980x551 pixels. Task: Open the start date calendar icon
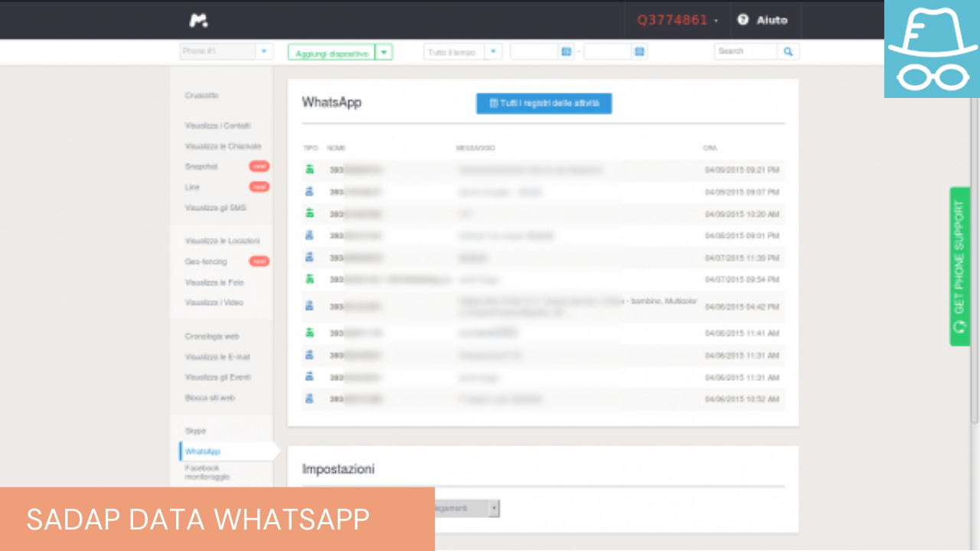[567, 51]
